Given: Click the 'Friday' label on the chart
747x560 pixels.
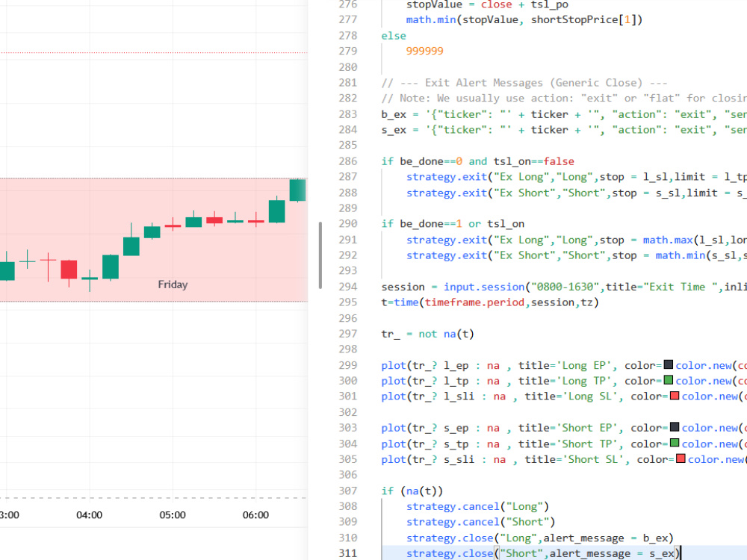Looking at the screenshot, I should point(173,284).
